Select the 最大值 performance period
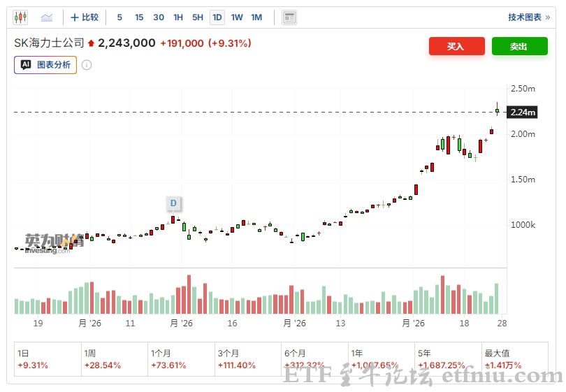The width and height of the screenshot is (566, 392). coord(515,359)
